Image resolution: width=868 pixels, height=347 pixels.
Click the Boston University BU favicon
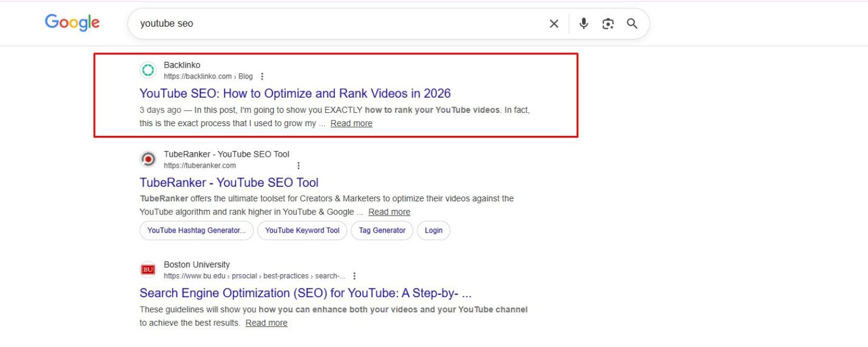click(x=148, y=270)
